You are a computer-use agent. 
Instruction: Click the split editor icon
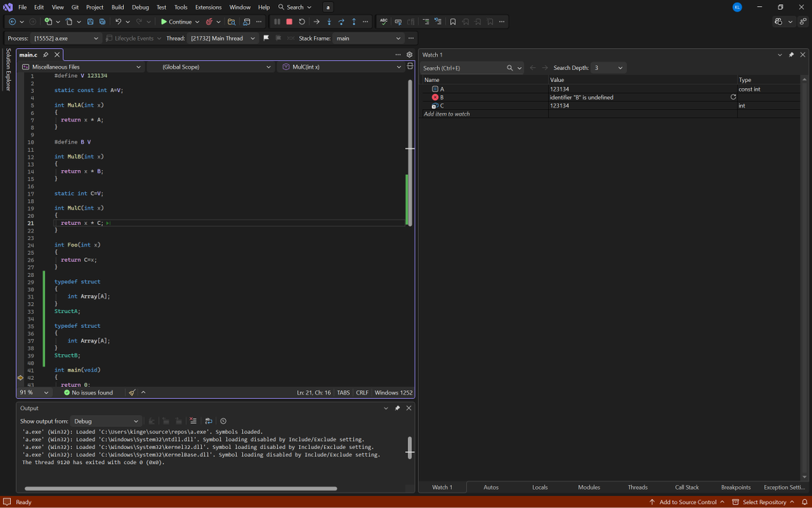pos(410,66)
